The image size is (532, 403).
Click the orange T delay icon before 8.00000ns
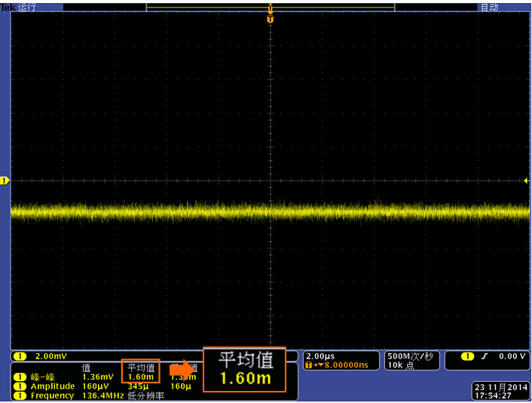coord(308,365)
